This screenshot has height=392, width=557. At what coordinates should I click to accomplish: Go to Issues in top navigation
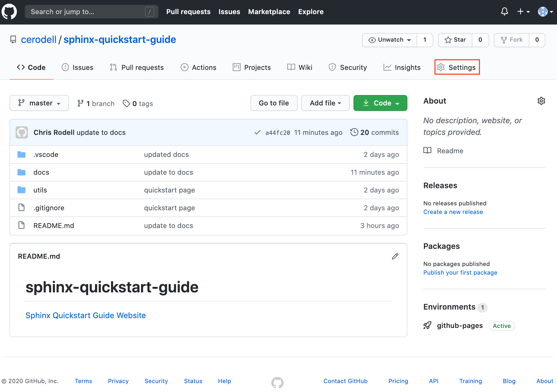tap(229, 12)
